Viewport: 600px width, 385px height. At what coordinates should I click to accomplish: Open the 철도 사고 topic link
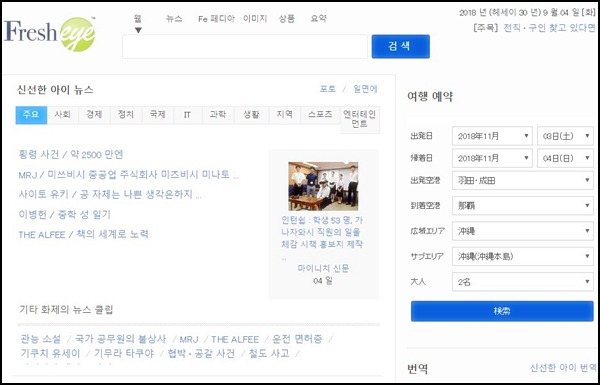coord(269,353)
